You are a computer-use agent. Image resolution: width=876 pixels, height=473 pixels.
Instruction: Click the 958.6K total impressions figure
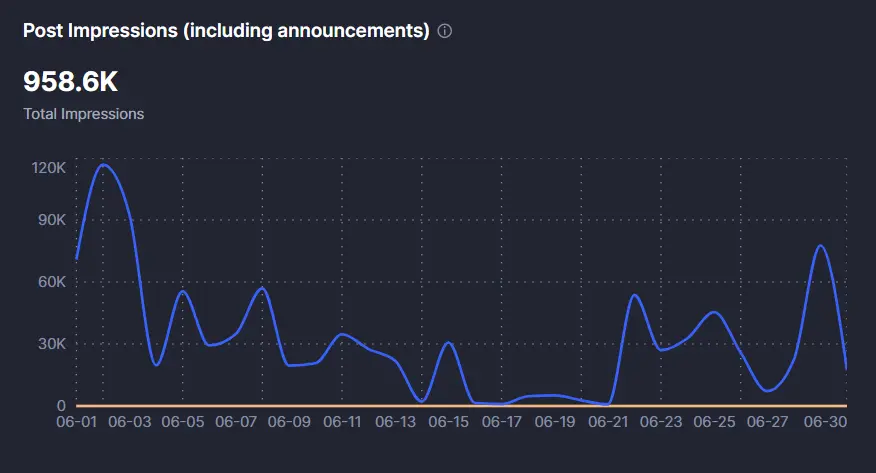click(70, 82)
